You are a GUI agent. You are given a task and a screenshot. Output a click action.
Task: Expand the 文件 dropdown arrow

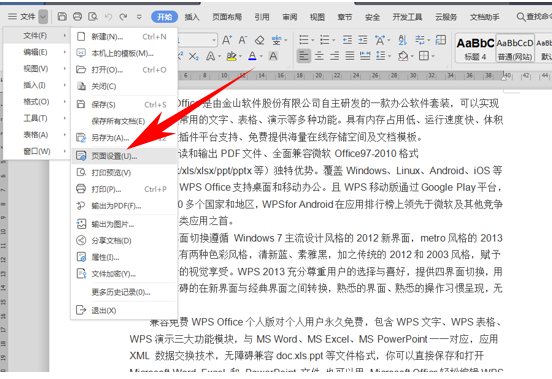[43, 17]
